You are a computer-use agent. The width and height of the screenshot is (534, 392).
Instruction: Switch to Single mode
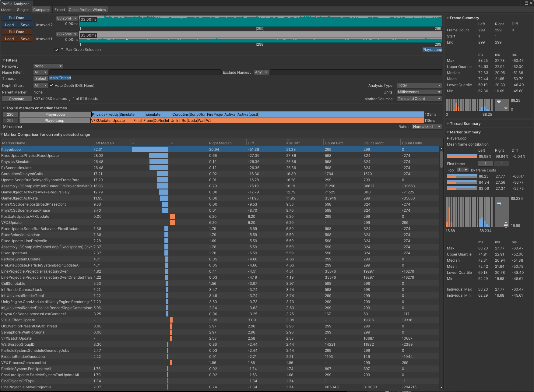pos(22,10)
